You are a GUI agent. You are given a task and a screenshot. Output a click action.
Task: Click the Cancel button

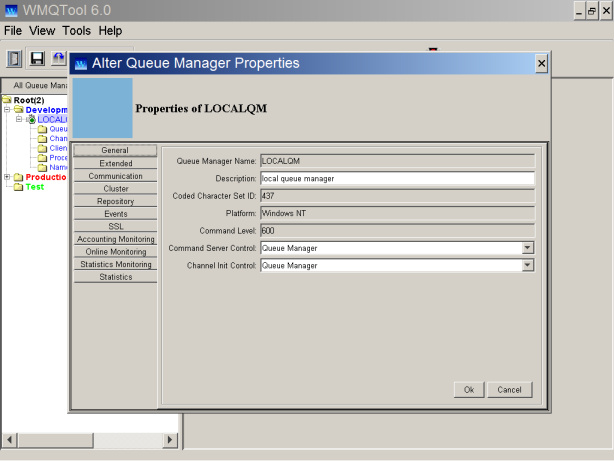[x=509, y=390]
